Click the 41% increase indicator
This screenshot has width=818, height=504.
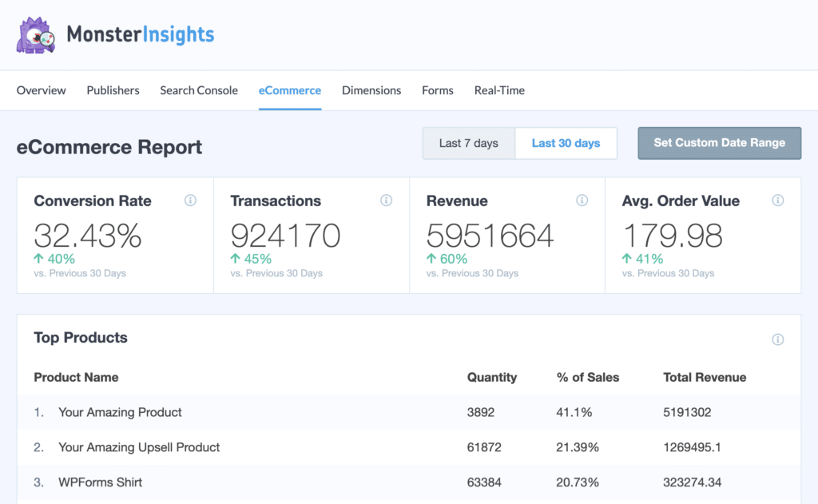[642, 259]
